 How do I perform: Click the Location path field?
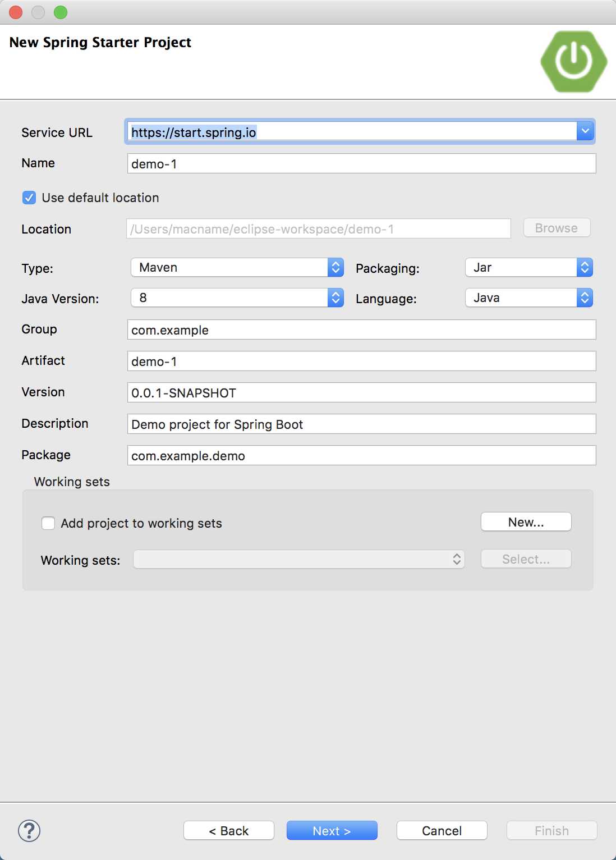319,228
